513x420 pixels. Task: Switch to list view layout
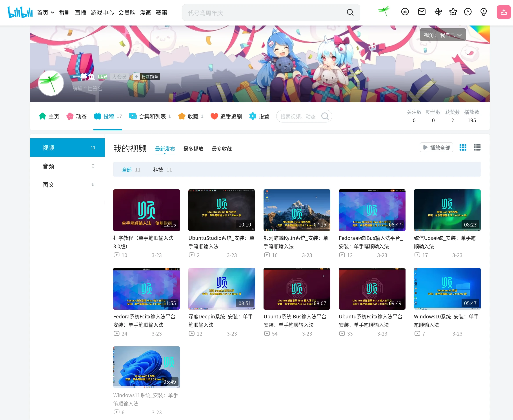tap(477, 147)
